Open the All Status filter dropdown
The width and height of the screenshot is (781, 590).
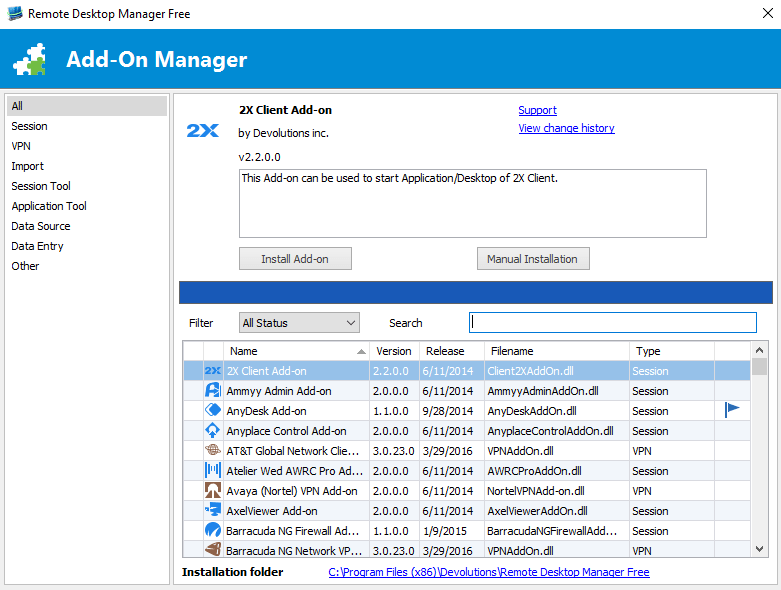(x=299, y=323)
